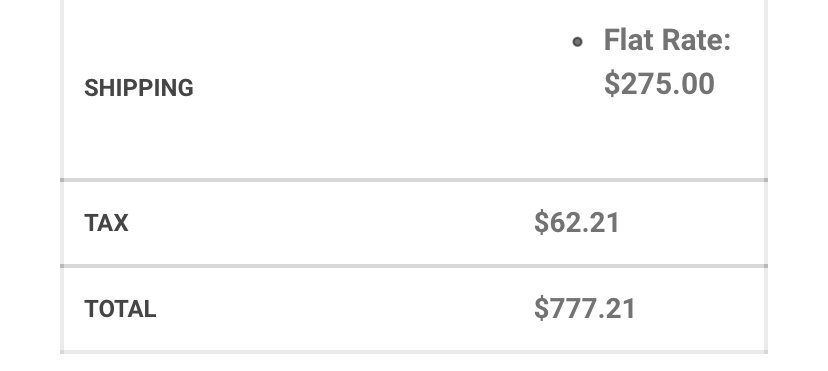
Task: Select the Flat Rate bullet point
Action: 577,42
